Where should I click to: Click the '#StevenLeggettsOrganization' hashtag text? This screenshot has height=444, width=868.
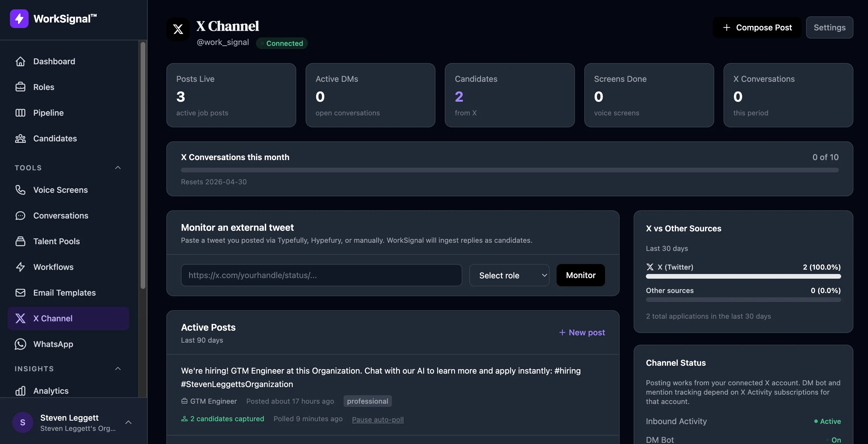(237, 384)
